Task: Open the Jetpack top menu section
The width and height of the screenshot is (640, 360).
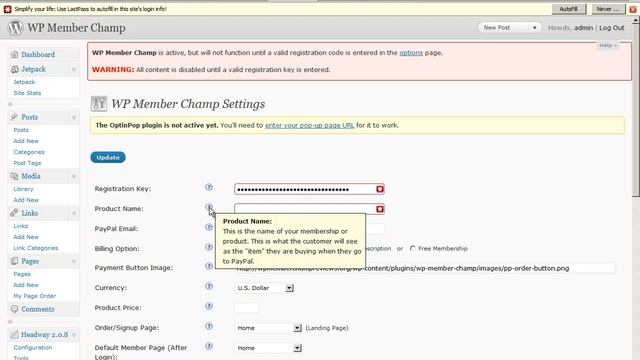Action: 33,69
